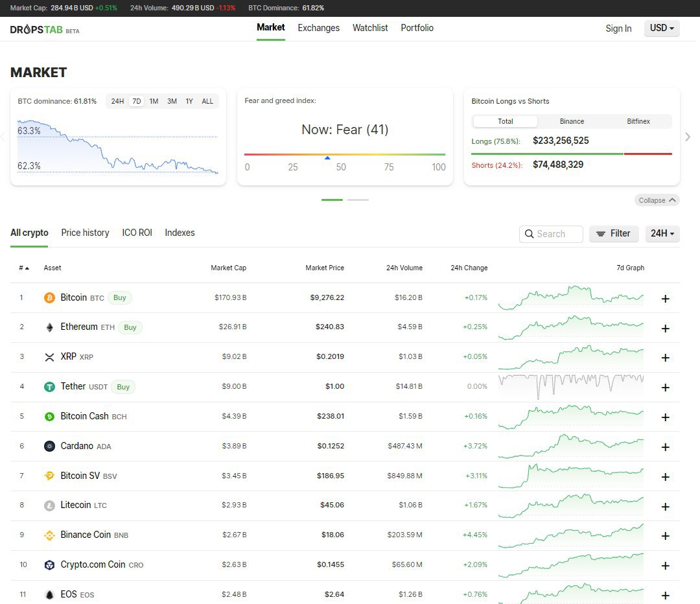Go to second widget carousel page indicator

point(358,200)
